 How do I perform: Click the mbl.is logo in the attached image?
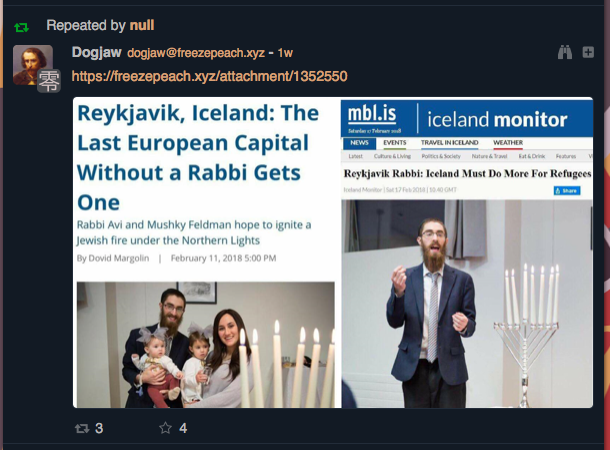point(372,114)
